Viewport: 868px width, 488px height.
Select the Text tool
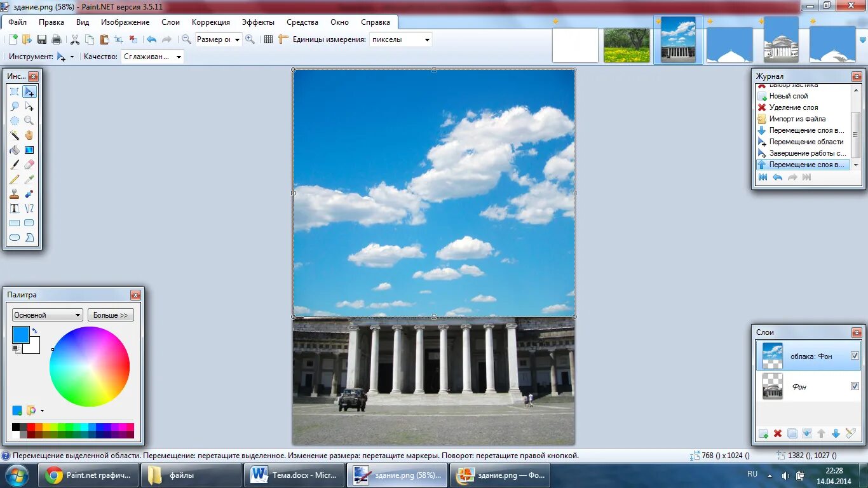point(15,208)
